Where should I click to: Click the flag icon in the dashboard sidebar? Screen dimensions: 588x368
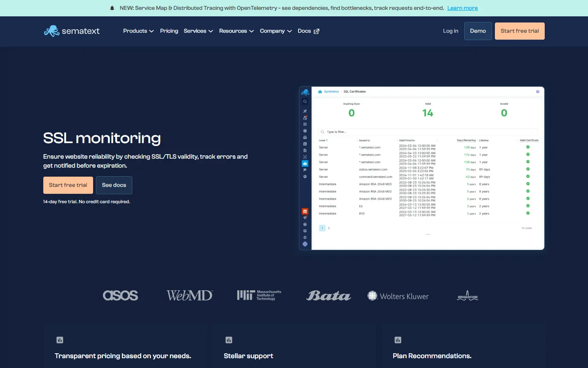pyautogui.click(x=305, y=170)
